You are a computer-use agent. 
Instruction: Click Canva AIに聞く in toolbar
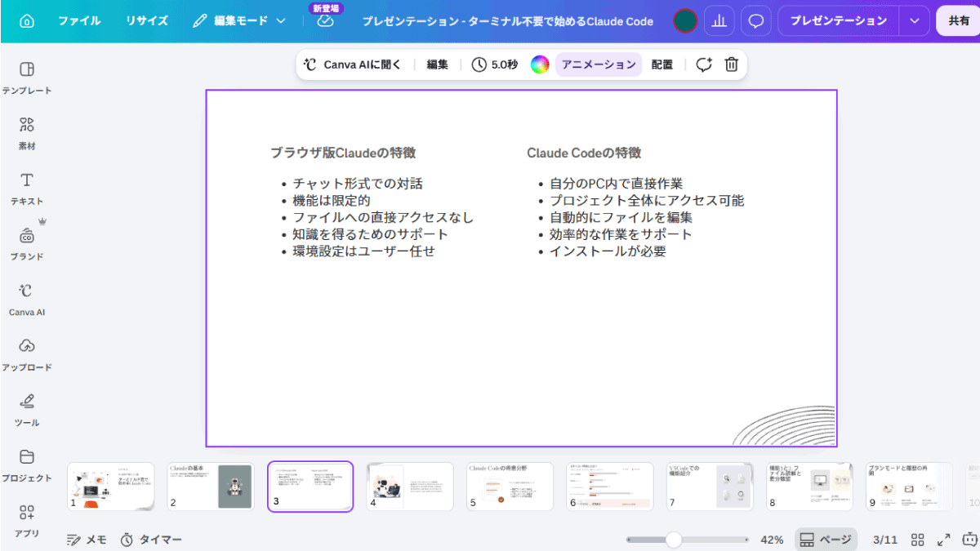pos(352,64)
